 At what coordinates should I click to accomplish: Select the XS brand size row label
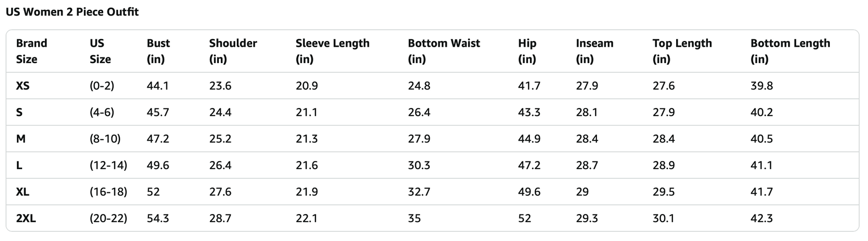[23, 86]
